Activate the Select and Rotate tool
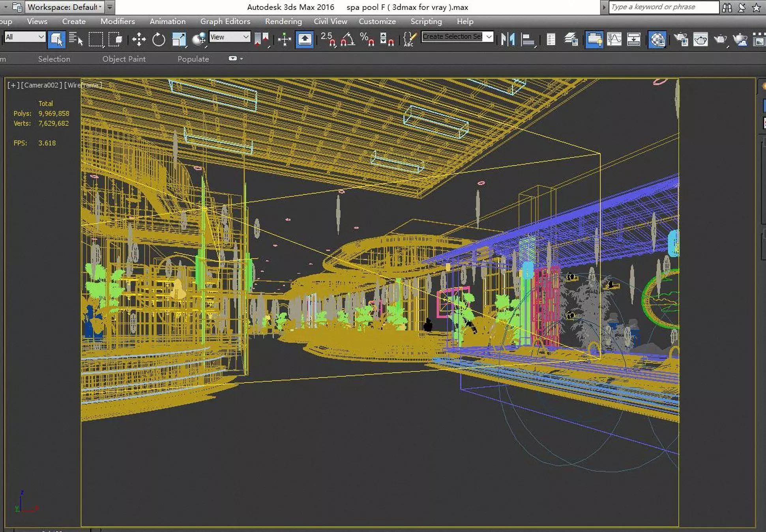The width and height of the screenshot is (766, 532). [159, 39]
